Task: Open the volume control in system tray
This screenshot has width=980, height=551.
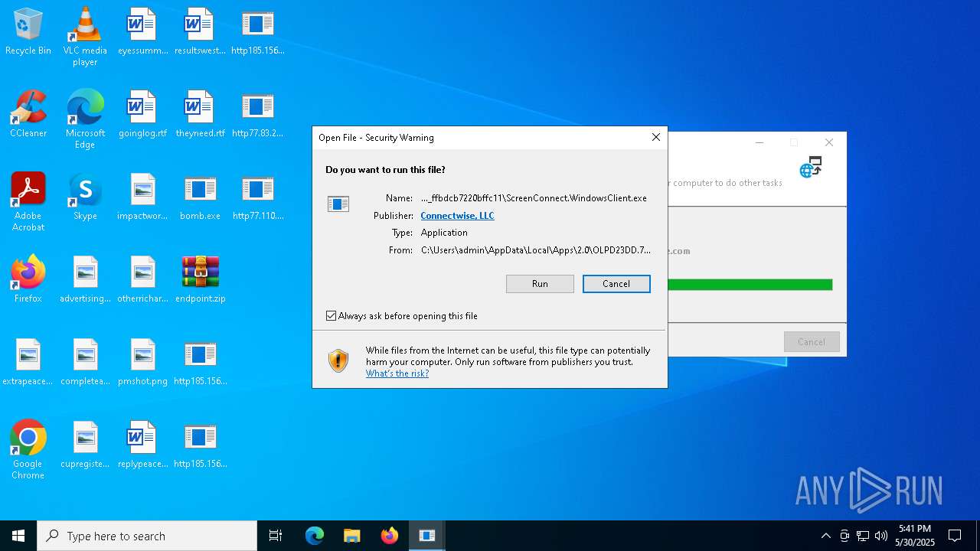Action: tap(881, 536)
